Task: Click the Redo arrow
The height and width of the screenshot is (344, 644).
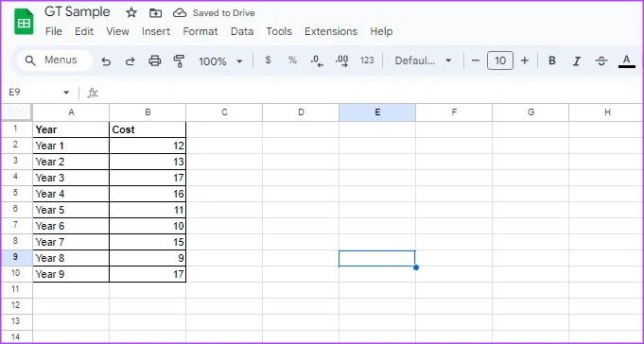Action: 131,61
